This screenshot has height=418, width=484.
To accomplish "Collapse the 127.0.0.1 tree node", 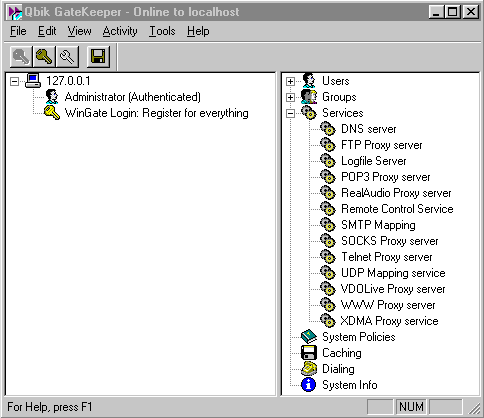I will click(x=14, y=81).
